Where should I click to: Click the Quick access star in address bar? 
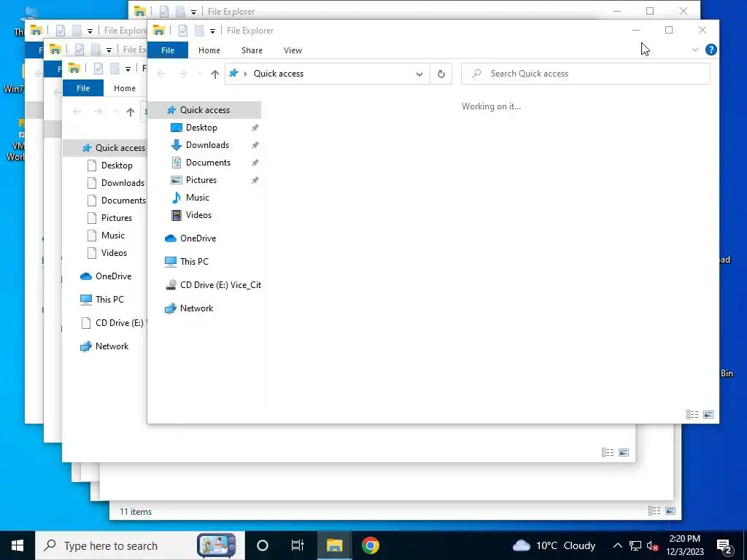pyautogui.click(x=233, y=74)
